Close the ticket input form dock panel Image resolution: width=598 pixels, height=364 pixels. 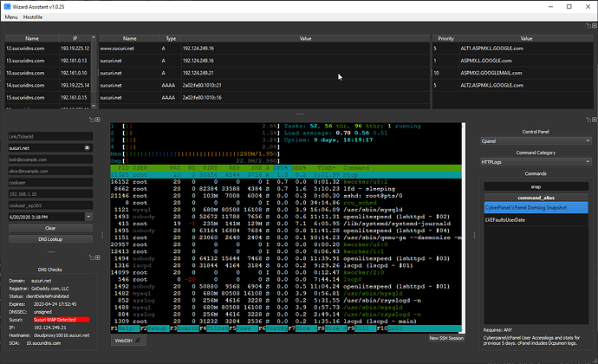coord(98,120)
